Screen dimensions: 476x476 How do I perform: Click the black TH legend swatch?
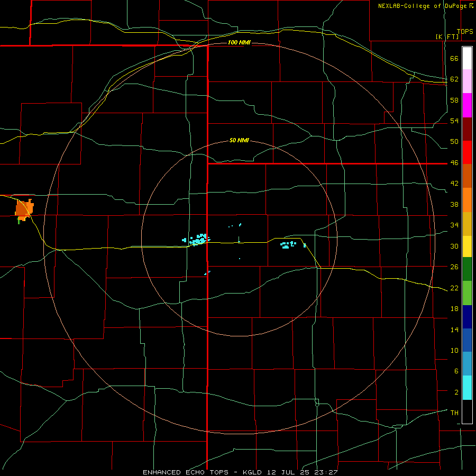[467, 411]
